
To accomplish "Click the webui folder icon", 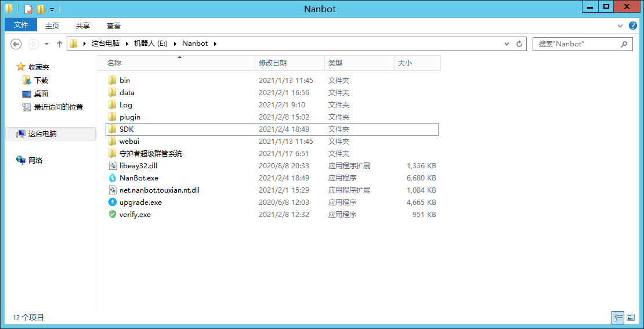I will 112,142.
